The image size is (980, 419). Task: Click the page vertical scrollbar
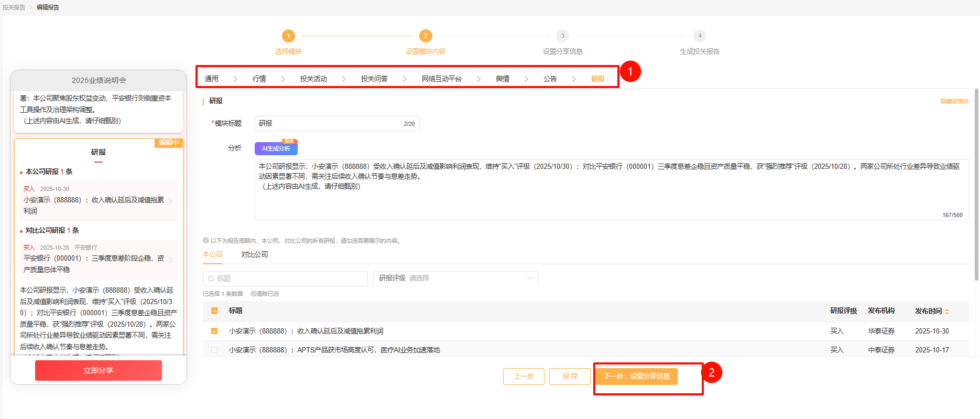tap(977, 185)
